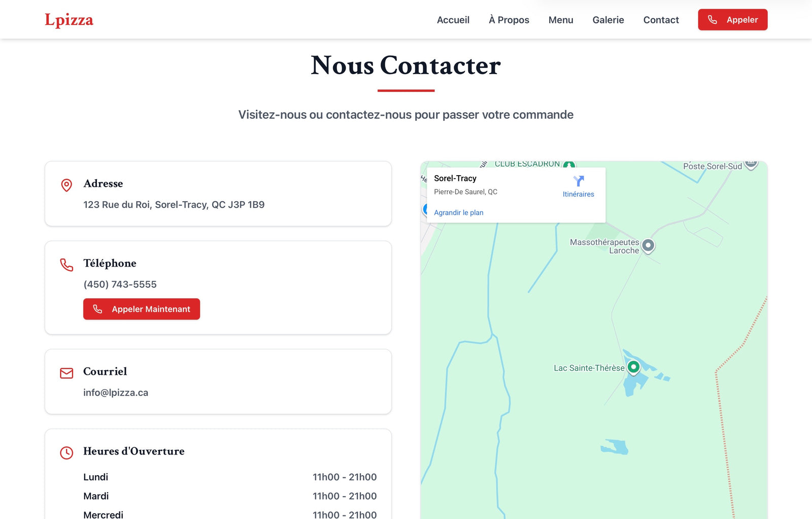
Task: Click the Lpizza logo
Action: [69, 20]
